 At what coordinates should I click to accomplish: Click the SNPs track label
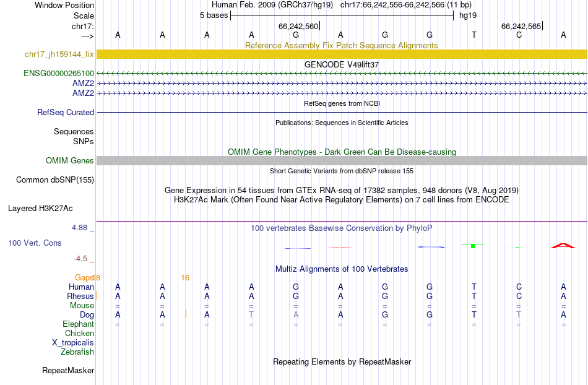(84, 141)
